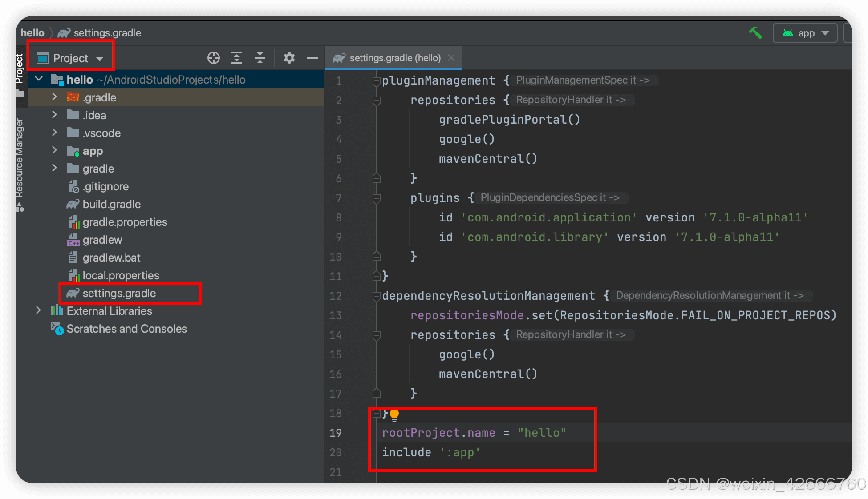
Task: Click settings.gradle in the breadcrumb bar
Action: point(107,33)
